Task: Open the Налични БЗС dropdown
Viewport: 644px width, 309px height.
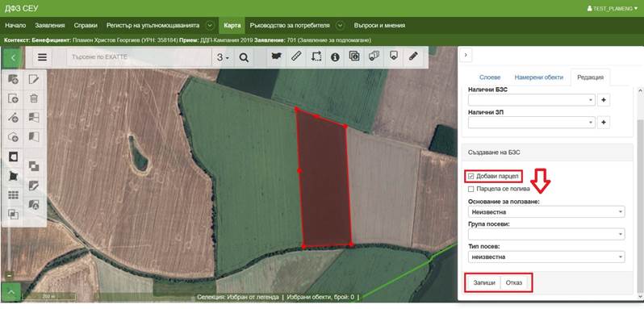Action: tap(532, 100)
